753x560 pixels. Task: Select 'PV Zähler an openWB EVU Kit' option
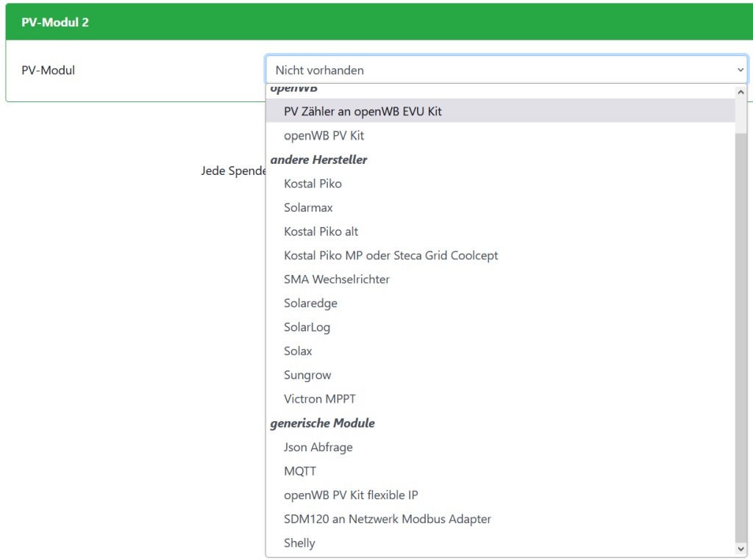[363, 112]
